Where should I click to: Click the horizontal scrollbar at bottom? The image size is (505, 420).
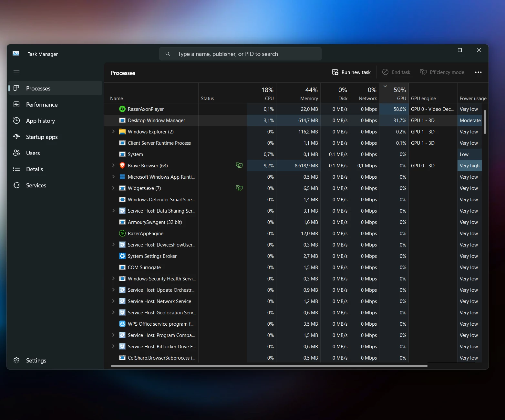[269, 366]
